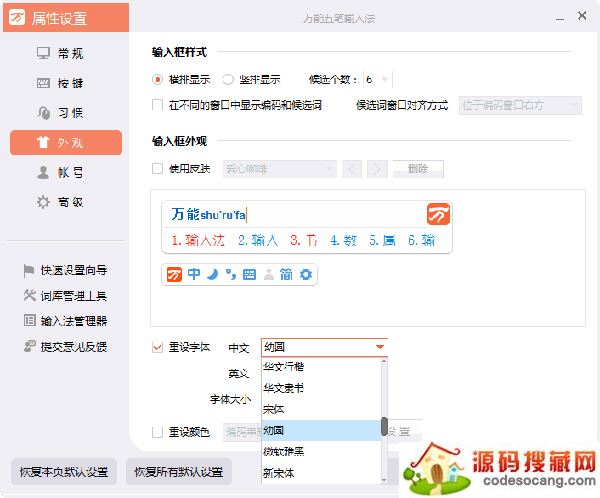Image resolution: width=600 pixels, height=498 pixels.
Task: Toggle 简 simplified Chinese icon
Action: (x=286, y=274)
